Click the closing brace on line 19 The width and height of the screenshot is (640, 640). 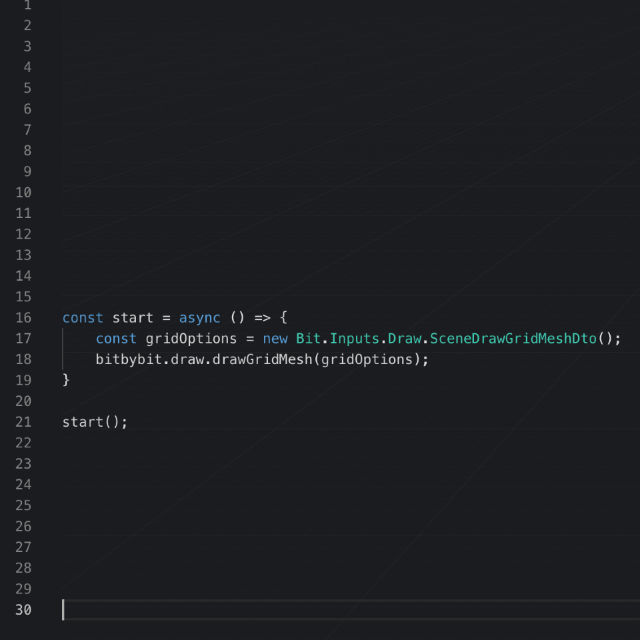click(66, 380)
